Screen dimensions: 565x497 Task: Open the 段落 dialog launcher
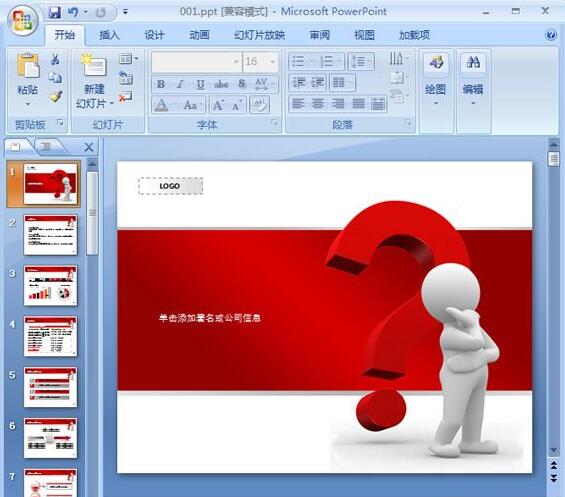pyautogui.click(x=408, y=123)
